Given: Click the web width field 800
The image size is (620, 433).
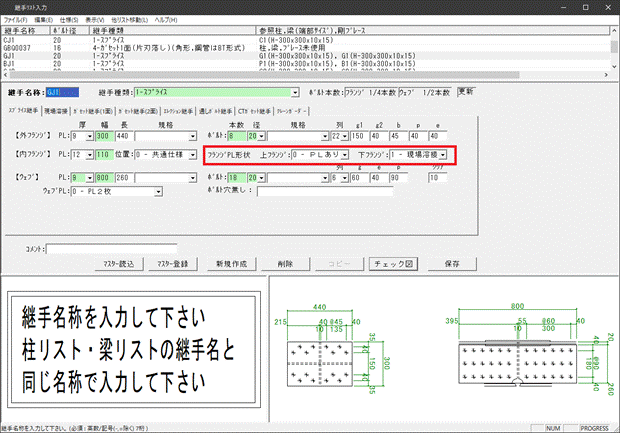Looking at the screenshot, I should pyautogui.click(x=104, y=178).
